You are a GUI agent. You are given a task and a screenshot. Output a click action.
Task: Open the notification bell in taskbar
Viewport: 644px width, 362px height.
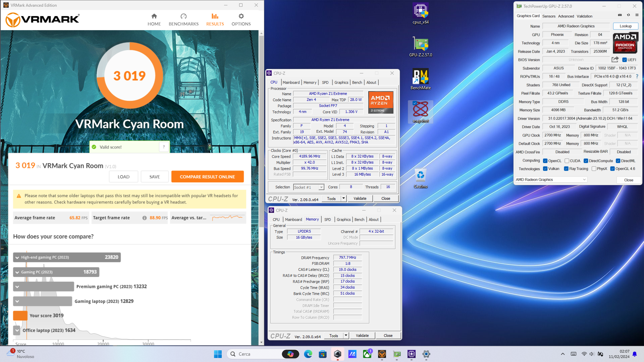(x=635, y=354)
